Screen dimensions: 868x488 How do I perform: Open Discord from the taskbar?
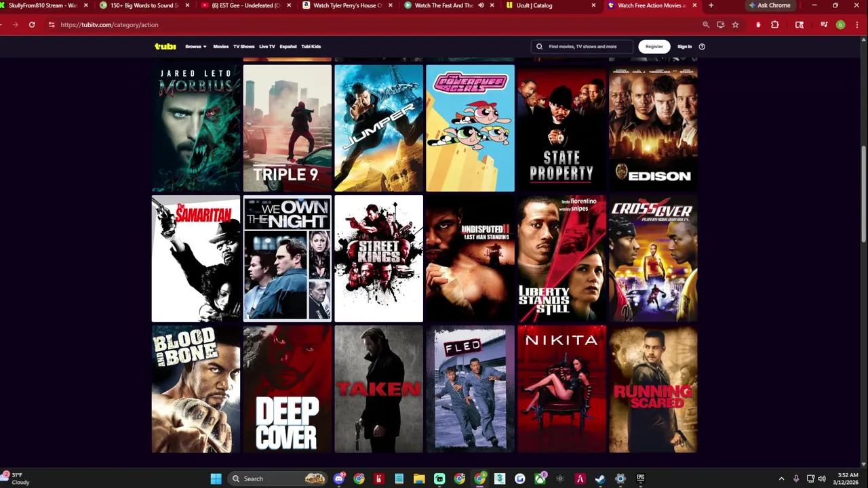pyautogui.click(x=339, y=479)
